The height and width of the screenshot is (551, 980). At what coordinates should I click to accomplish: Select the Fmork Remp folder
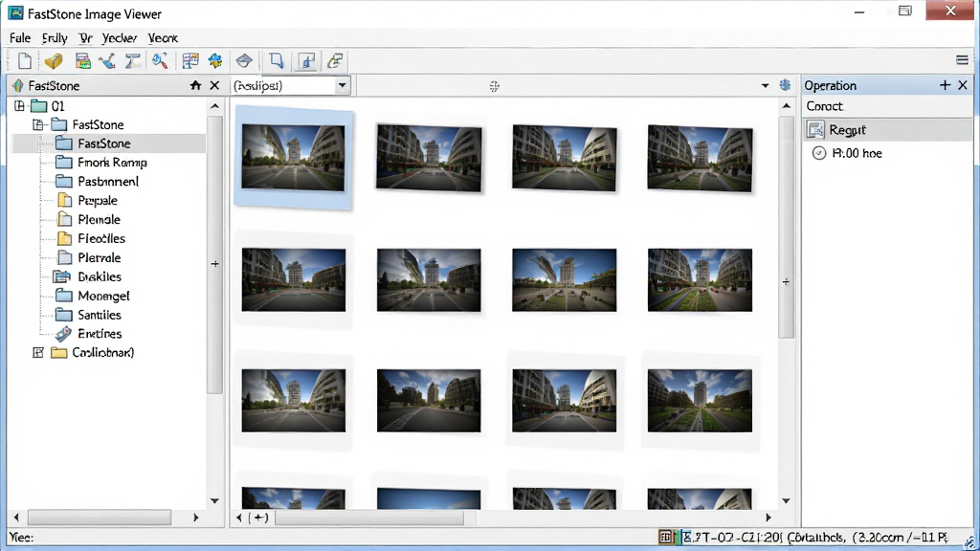click(x=112, y=163)
